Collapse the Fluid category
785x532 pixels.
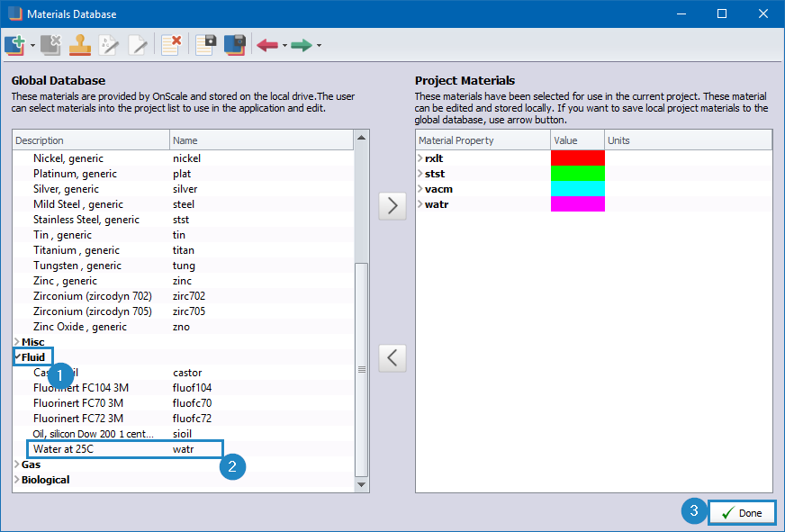(17, 356)
